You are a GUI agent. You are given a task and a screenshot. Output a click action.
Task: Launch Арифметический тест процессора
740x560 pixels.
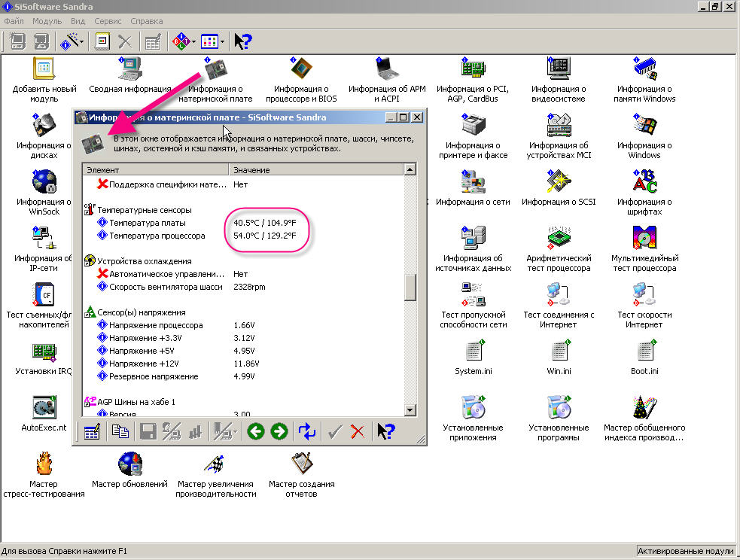coord(559,249)
